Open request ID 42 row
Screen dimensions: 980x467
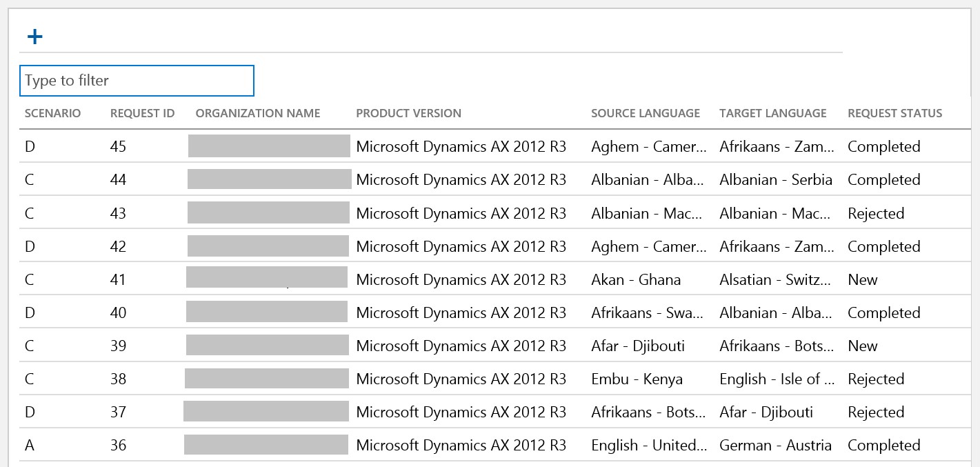click(x=118, y=247)
